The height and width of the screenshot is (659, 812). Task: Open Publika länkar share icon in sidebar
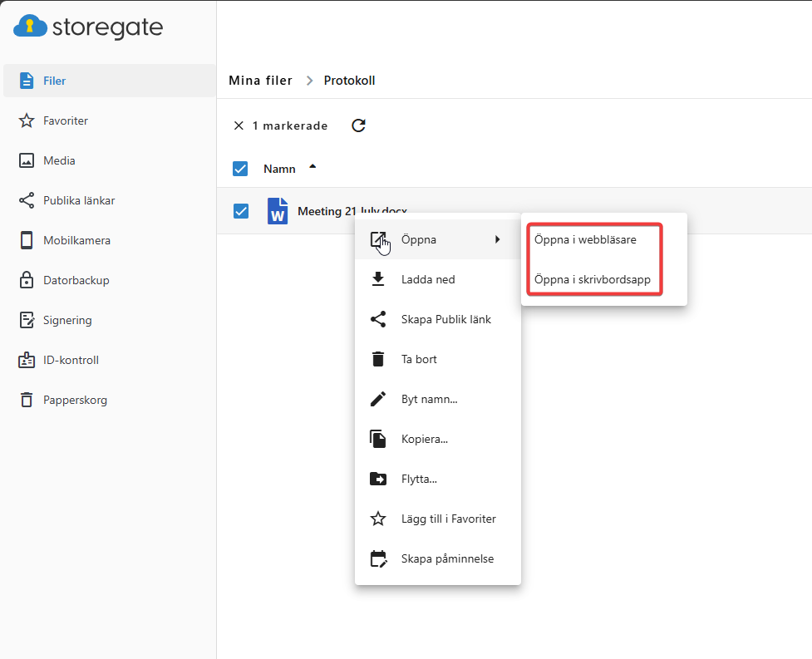(27, 200)
